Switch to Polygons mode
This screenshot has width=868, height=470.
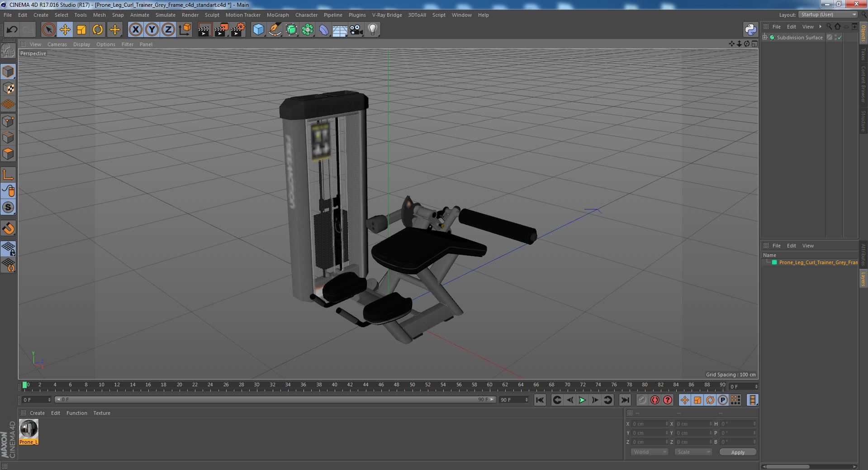(8, 154)
